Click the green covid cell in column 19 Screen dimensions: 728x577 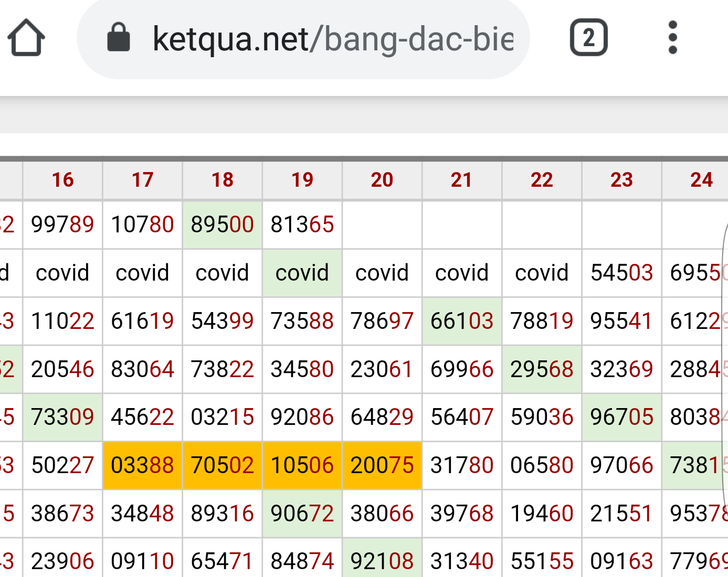pos(302,273)
